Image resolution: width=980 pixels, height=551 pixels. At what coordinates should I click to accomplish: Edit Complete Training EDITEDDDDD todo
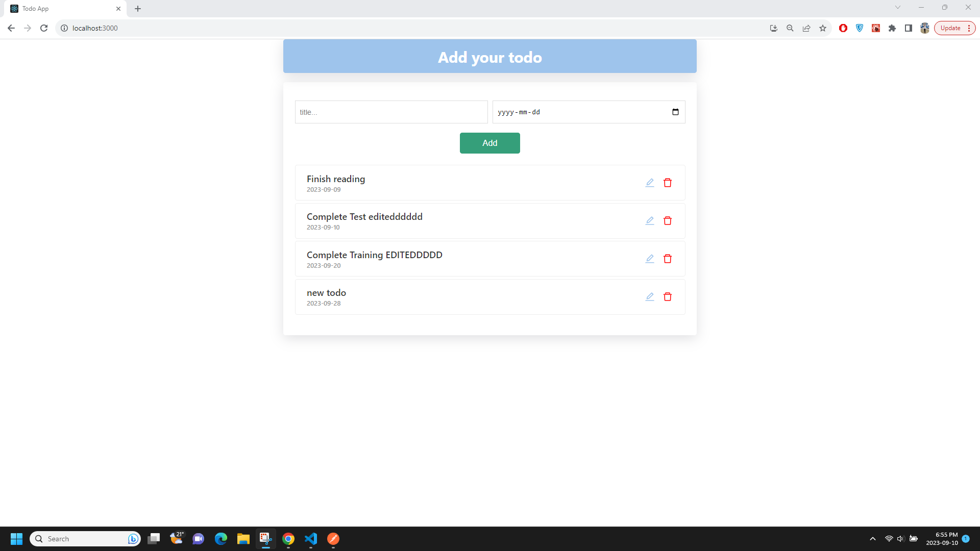pyautogui.click(x=649, y=259)
